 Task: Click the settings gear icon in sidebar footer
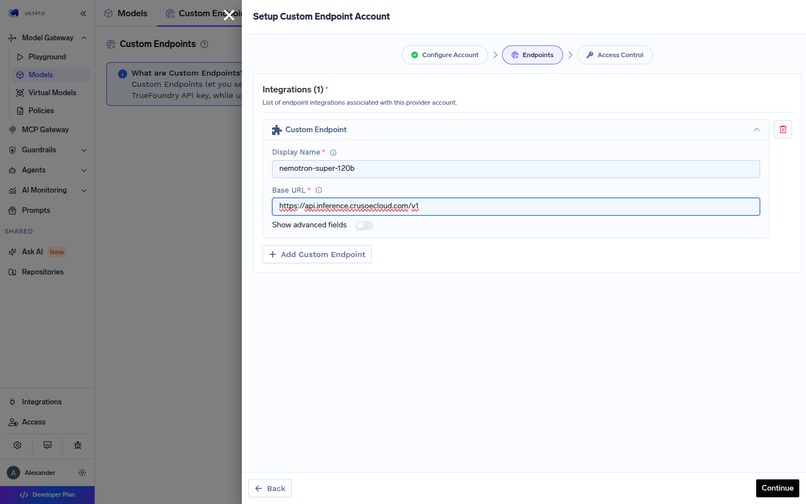click(x=17, y=445)
